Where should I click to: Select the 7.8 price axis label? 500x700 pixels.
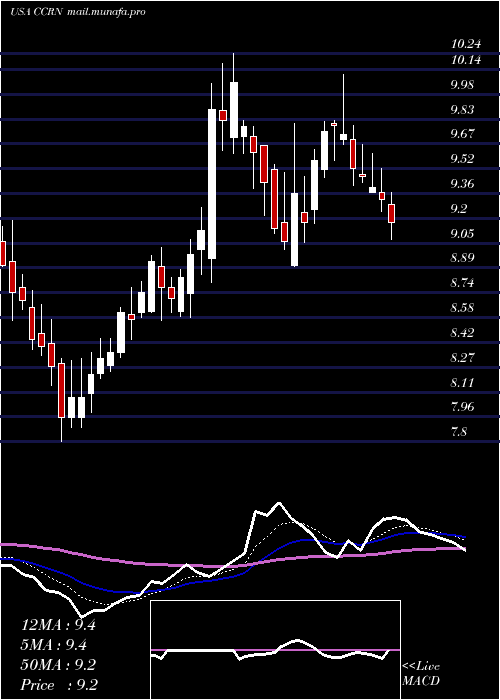[461, 432]
